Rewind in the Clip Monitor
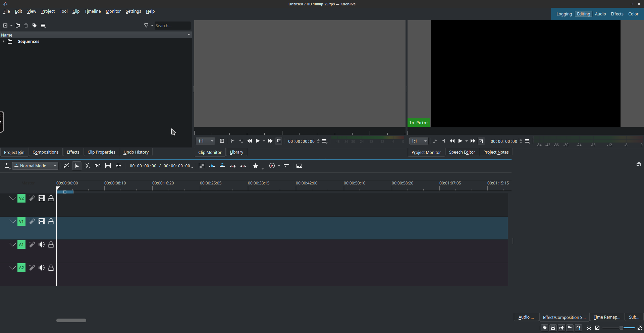This screenshot has height=333, width=644. (x=250, y=141)
